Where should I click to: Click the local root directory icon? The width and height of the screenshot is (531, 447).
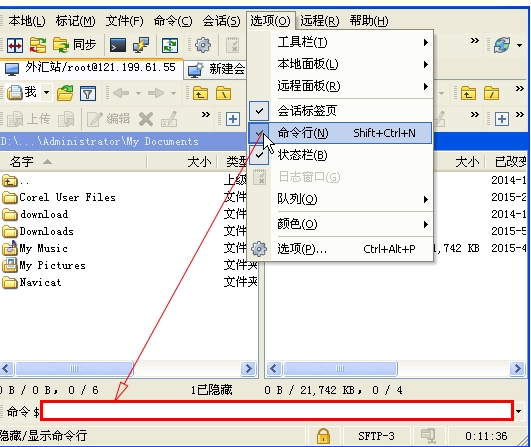pyautogui.click(x=224, y=93)
